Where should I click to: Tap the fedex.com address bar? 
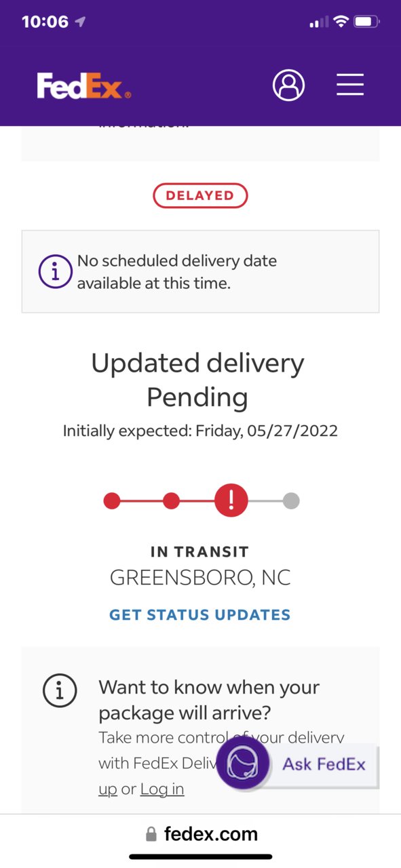click(201, 833)
